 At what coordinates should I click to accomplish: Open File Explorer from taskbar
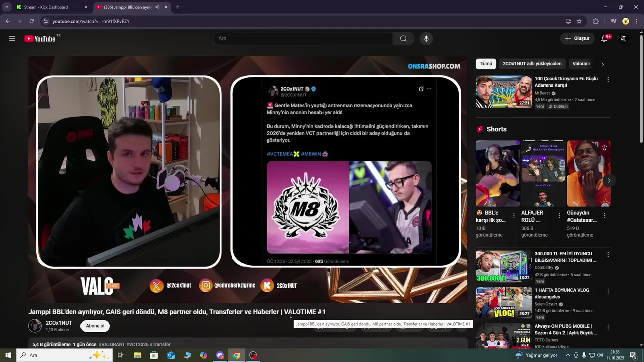(x=137, y=355)
